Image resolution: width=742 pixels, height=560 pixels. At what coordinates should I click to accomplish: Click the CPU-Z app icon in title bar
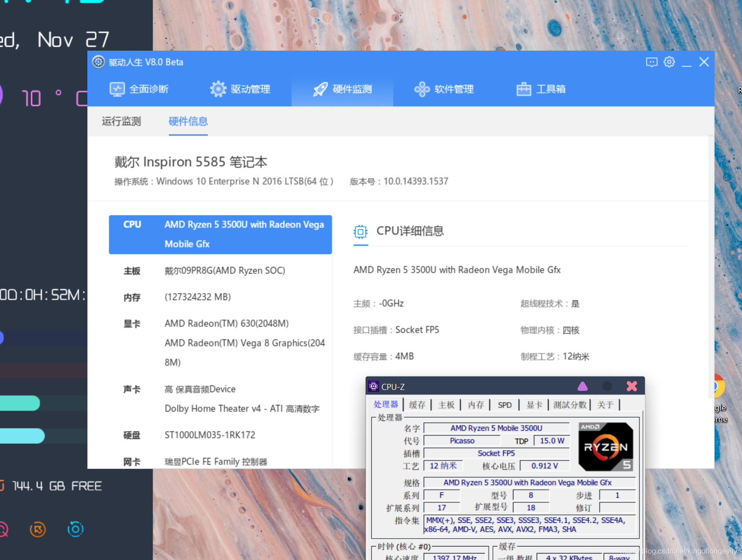pos(374,386)
